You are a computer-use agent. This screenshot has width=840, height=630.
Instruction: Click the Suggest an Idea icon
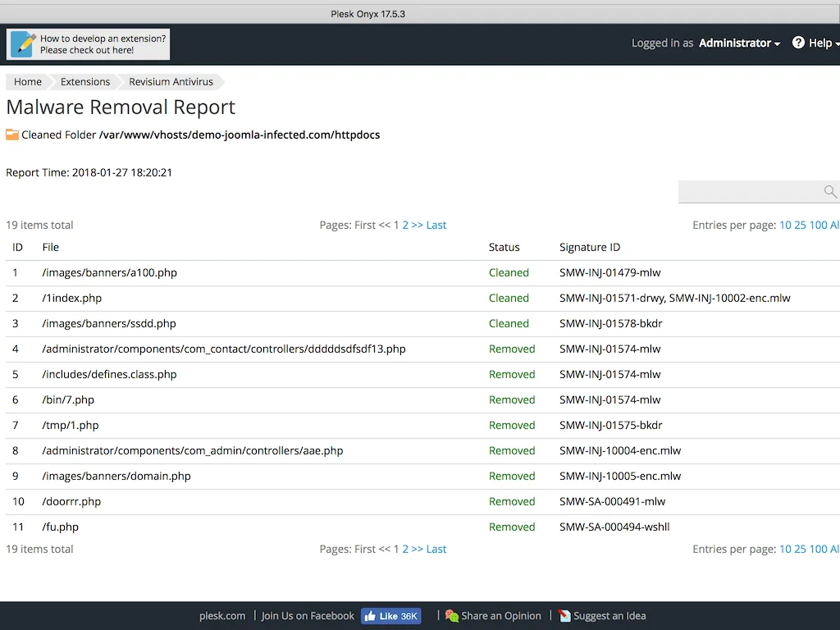click(x=564, y=616)
